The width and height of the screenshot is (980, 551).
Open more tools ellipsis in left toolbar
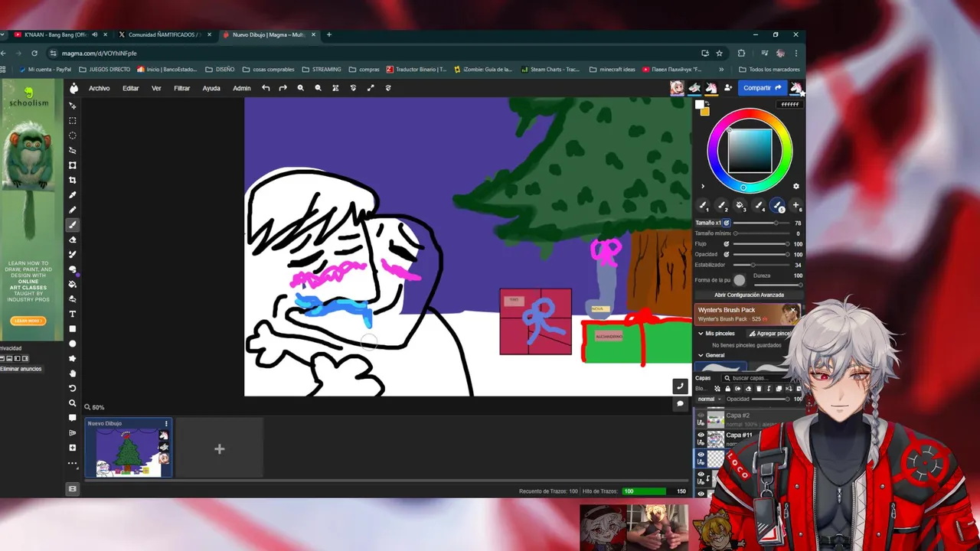(73, 463)
